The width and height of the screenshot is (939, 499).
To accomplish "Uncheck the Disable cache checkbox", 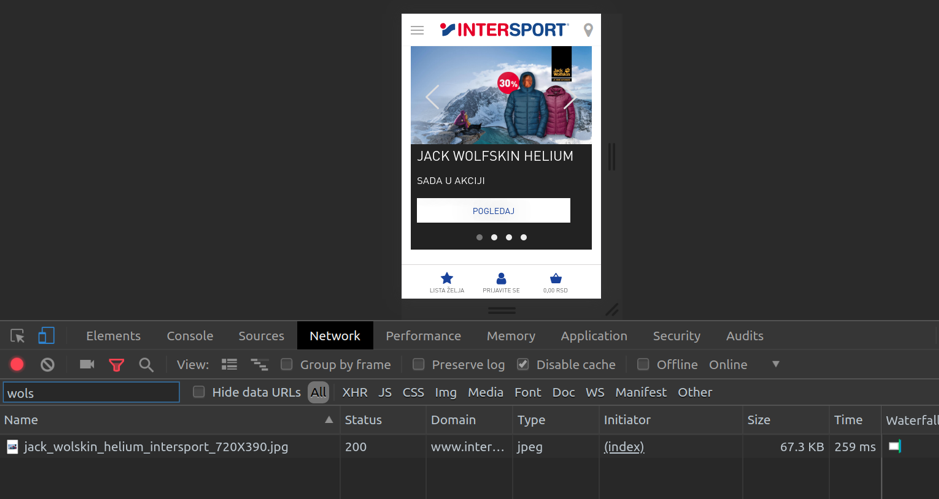I will click(x=523, y=365).
